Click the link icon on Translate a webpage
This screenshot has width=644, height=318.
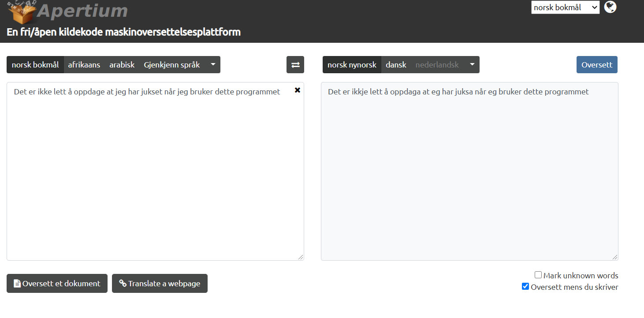pos(123,284)
